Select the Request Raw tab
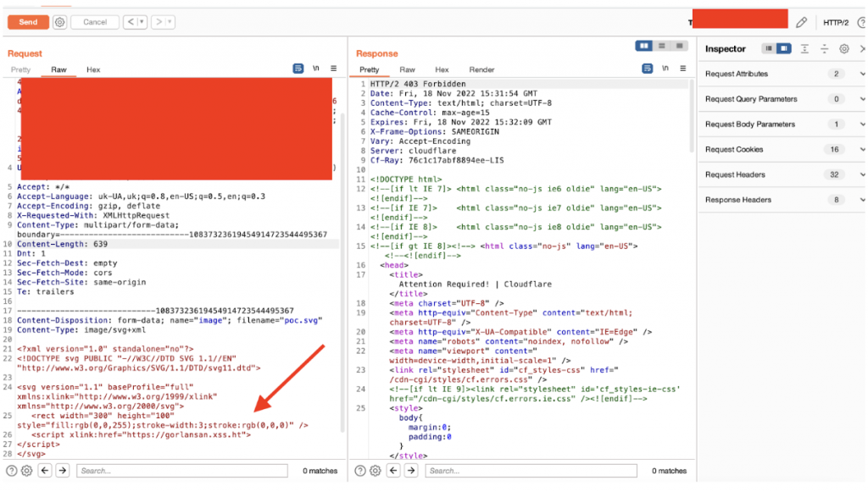This screenshot has width=868, height=492. point(58,69)
